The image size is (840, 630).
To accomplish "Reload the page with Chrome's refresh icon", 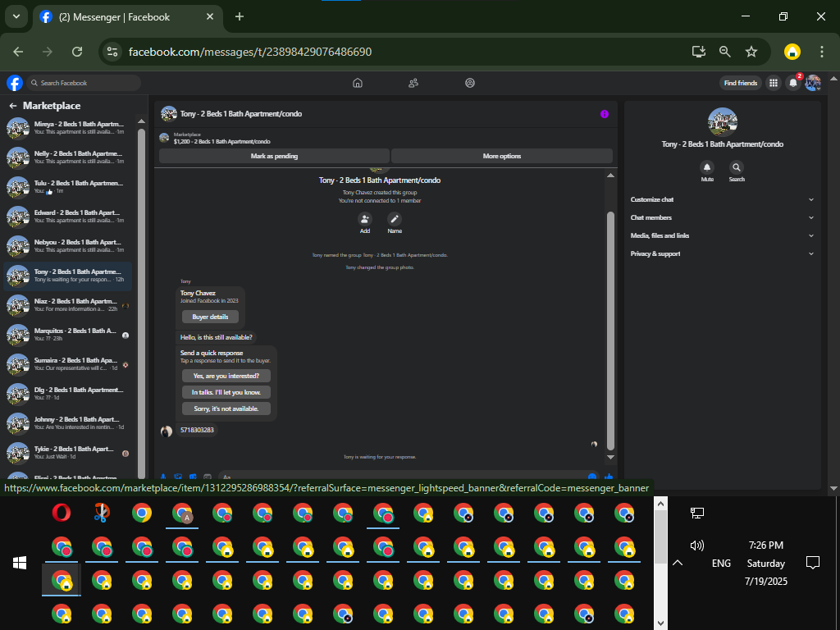I will point(77,52).
